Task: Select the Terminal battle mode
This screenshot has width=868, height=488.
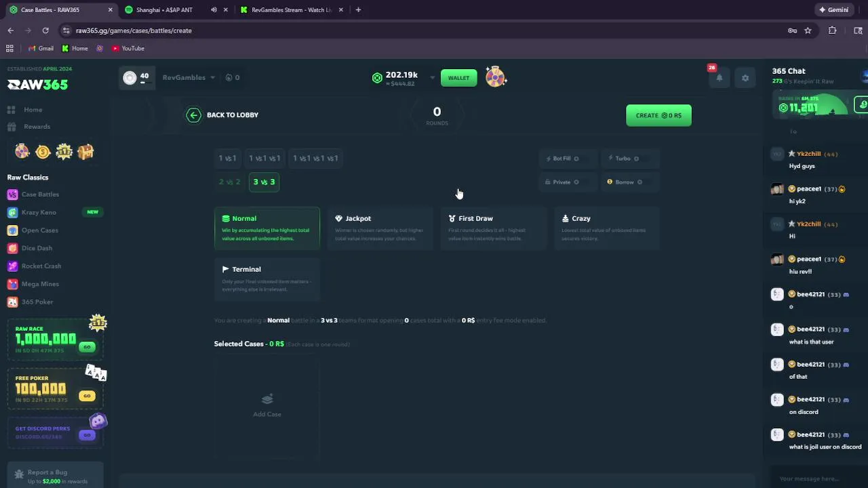Action: [267, 279]
